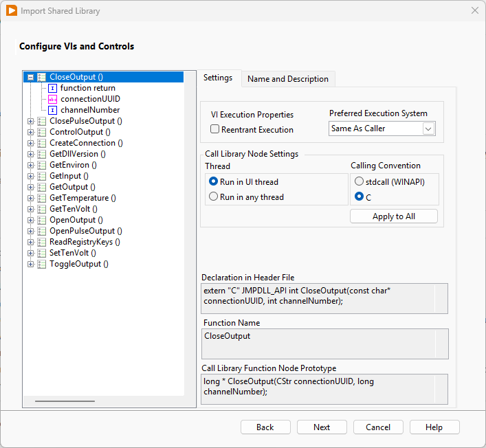Select the SetTenVolt () tree item
Viewport: 486px width, 448px height.
pos(72,253)
